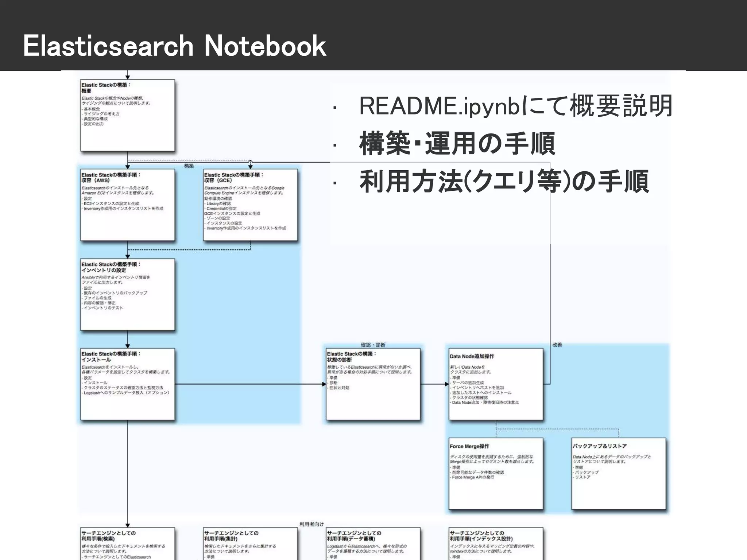The width and height of the screenshot is (747, 560).
Task: Open the 'Data Node追加操作' box
Action: [x=496, y=384]
